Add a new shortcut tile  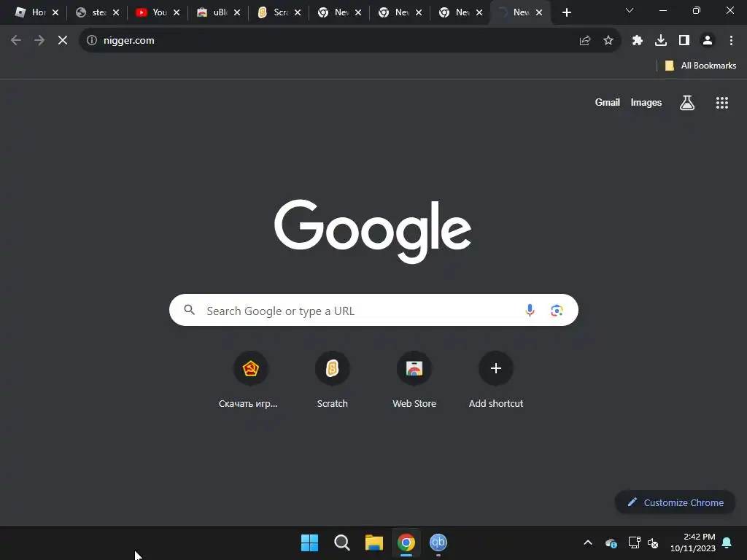point(496,379)
